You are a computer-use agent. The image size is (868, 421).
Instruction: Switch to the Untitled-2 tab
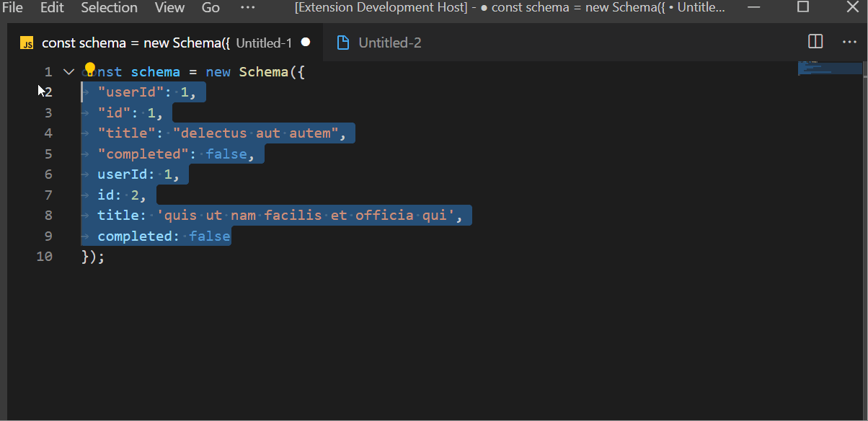tap(389, 43)
